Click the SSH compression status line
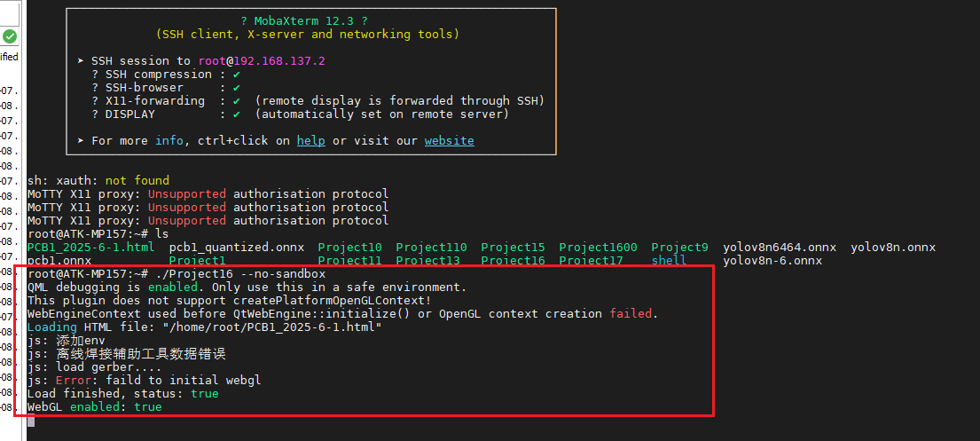The image size is (980, 441). tap(166, 74)
